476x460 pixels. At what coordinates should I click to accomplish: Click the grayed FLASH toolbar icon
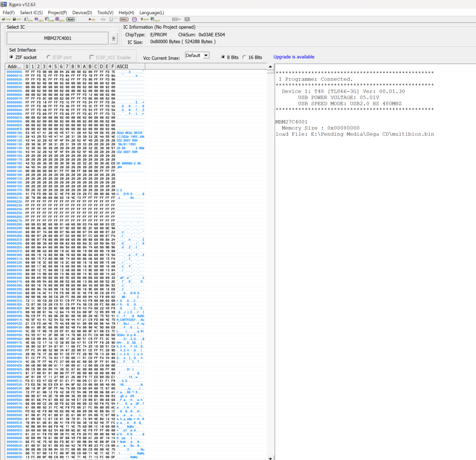click(x=113, y=19)
